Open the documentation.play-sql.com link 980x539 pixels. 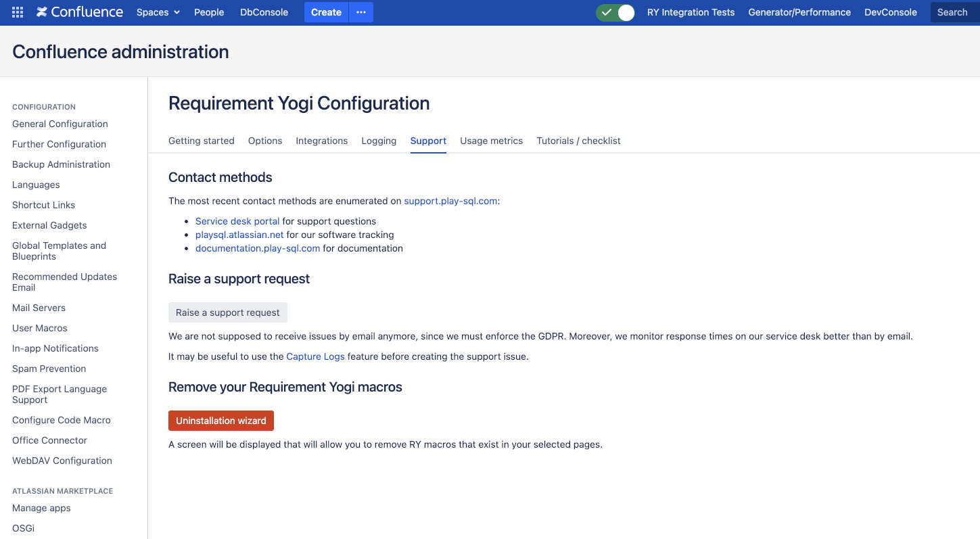(x=258, y=248)
